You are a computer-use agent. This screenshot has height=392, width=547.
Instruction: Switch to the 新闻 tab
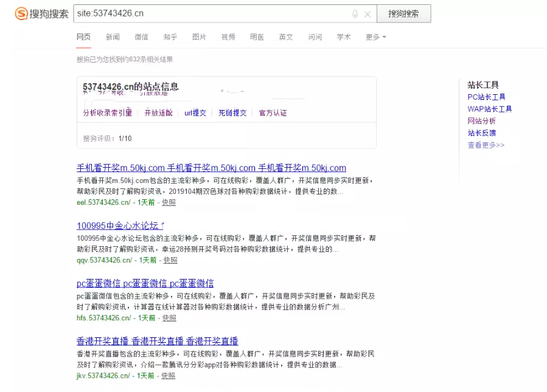point(113,37)
